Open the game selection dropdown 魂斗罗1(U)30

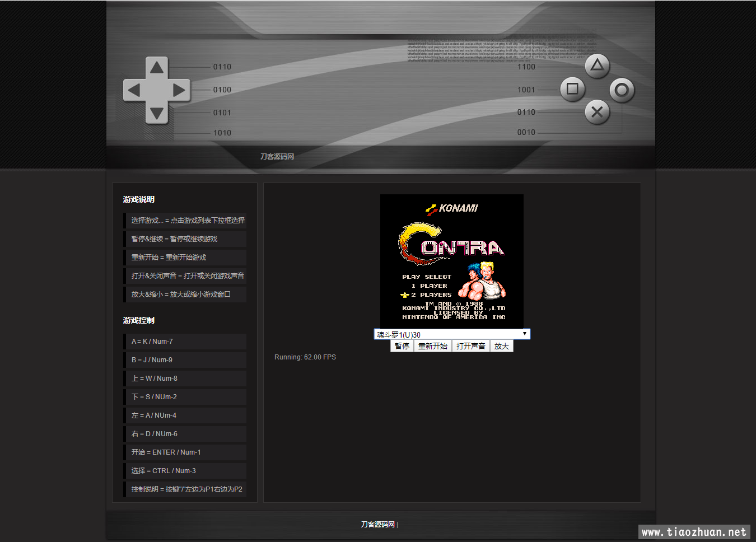tap(452, 334)
